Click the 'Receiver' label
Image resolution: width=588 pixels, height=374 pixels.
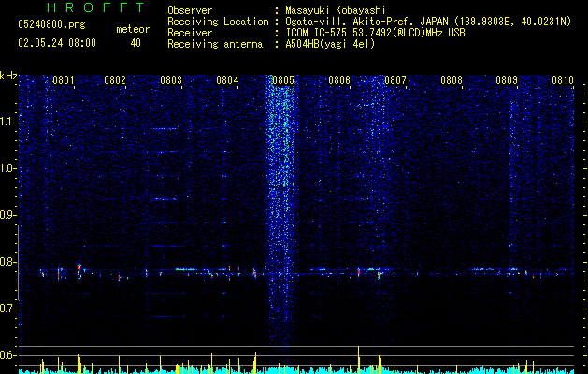pyautogui.click(x=190, y=33)
